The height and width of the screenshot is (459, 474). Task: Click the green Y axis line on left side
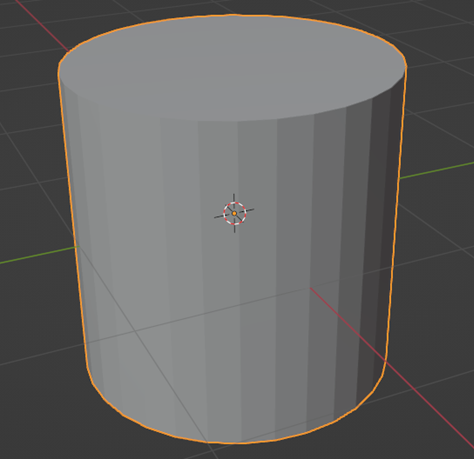(x=38, y=255)
